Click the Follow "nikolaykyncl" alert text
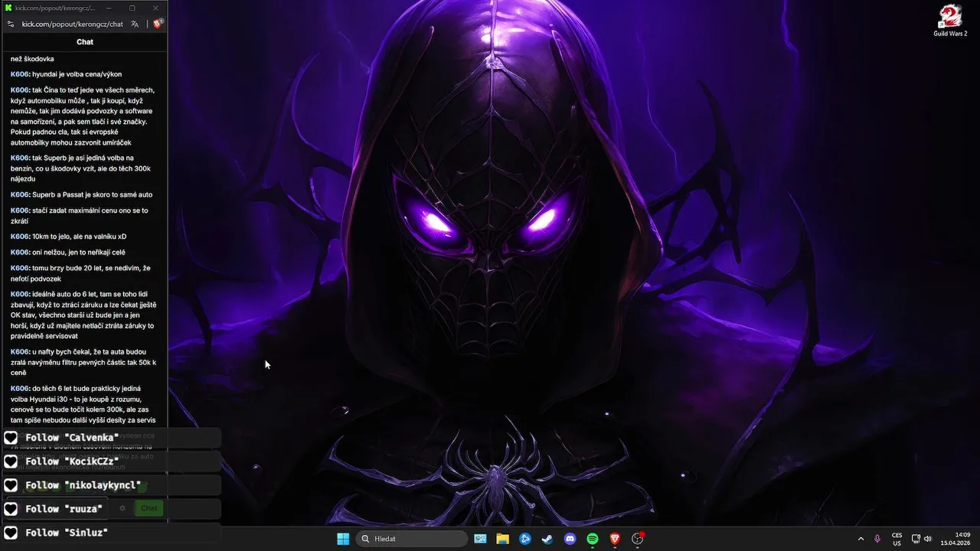 [x=83, y=485]
